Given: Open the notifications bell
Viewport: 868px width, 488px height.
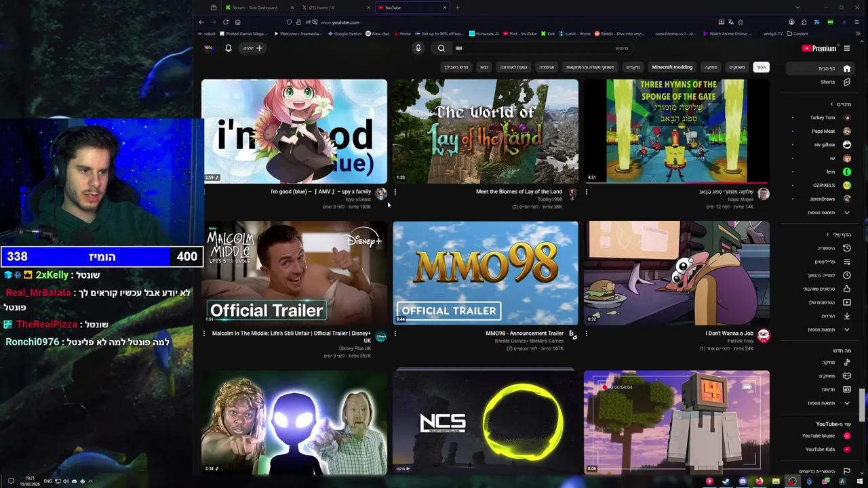Looking at the screenshot, I should coord(229,48).
